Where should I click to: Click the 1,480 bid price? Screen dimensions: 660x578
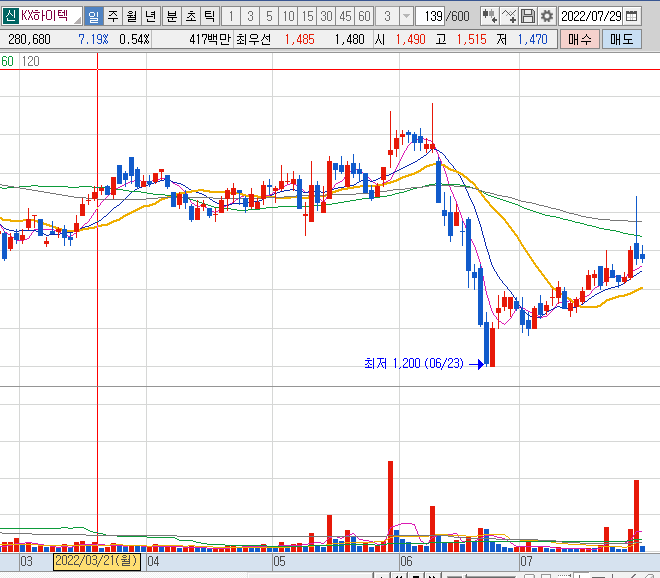[x=349, y=40]
